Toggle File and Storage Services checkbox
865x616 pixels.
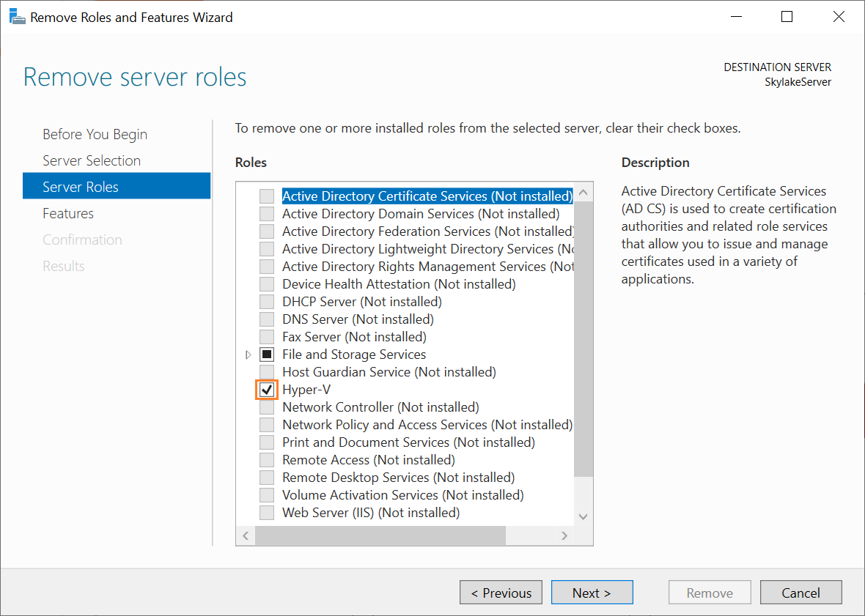pyautogui.click(x=267, y=355)
